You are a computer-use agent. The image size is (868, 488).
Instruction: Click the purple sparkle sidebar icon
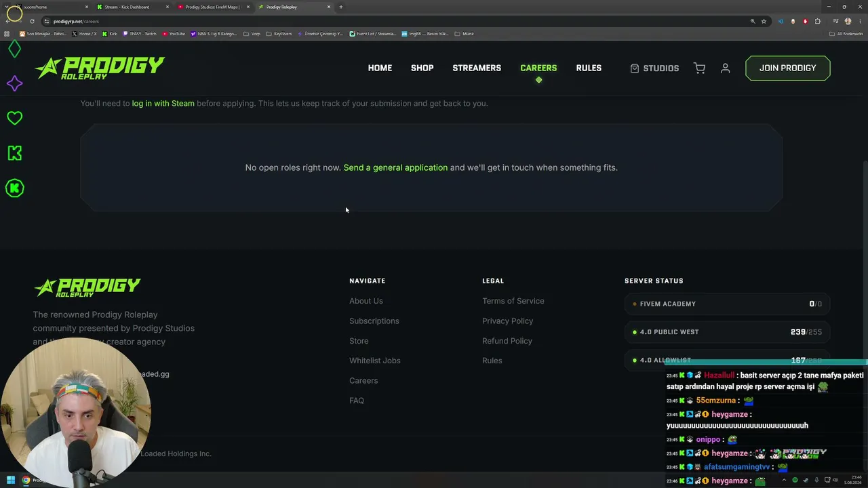coord(14,83)
